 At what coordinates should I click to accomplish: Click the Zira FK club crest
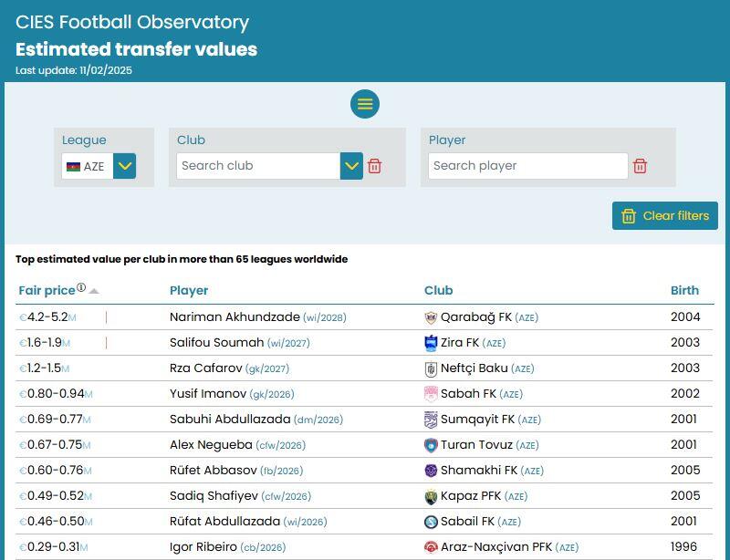[x=431, y=343]
